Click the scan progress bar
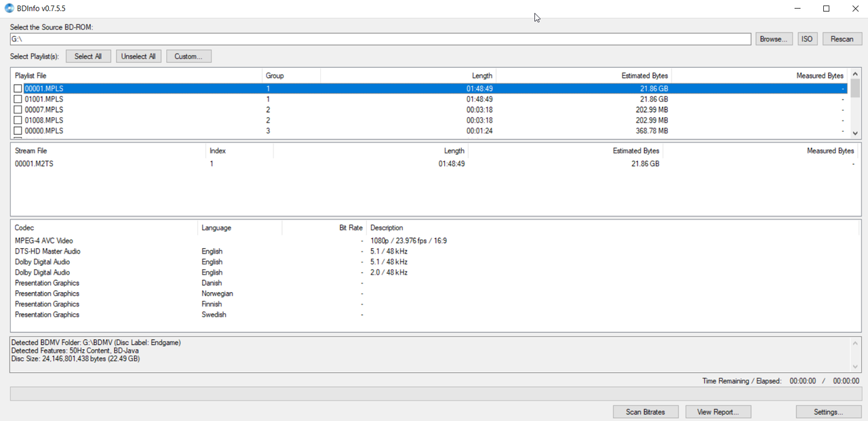The image size is (868, 421). pyautogui.click(x=436, y=394)
